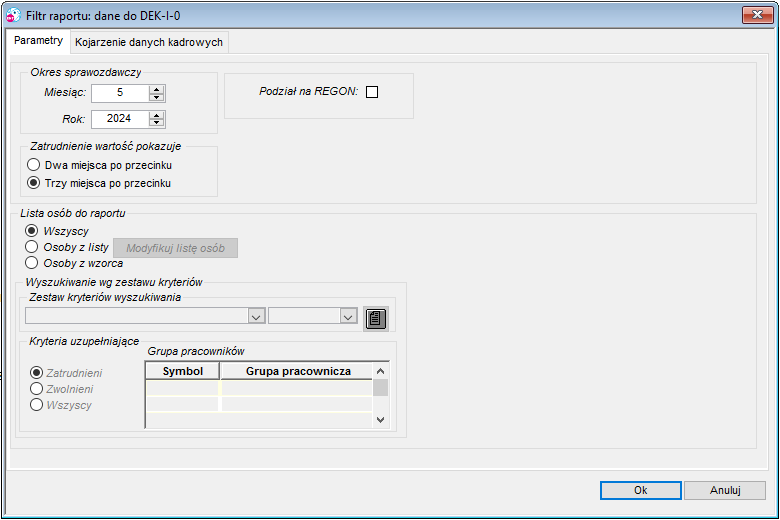Select Dwa miejsca po przecinku option

pos(33,165)
